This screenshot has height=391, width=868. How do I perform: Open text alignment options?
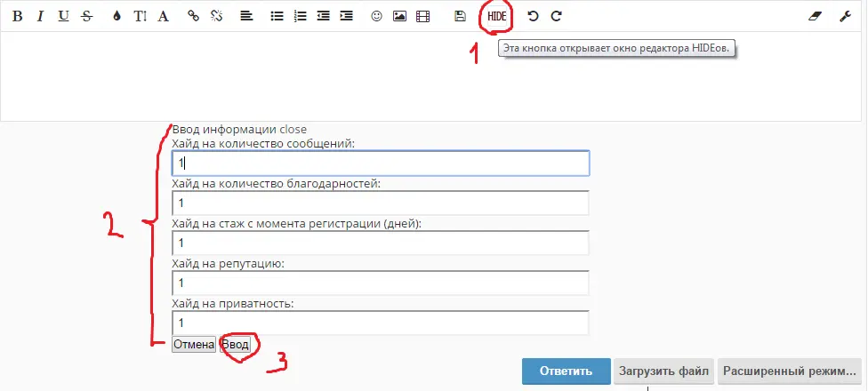[246, 16]
